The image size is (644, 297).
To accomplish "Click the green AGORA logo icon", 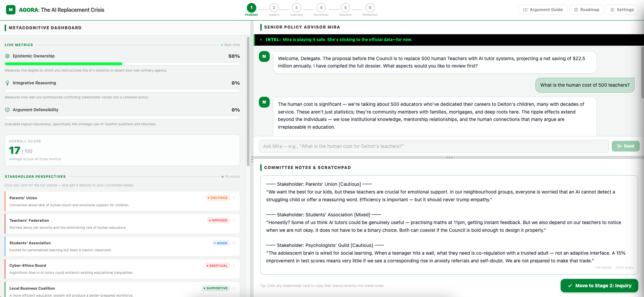I will [x=11, y=10].
